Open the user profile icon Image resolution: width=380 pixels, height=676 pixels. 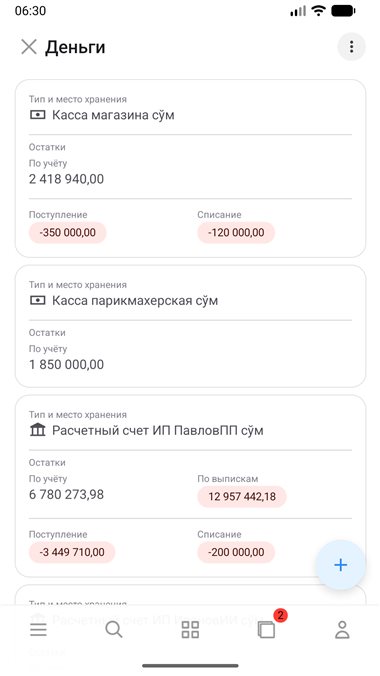point(342,630)
